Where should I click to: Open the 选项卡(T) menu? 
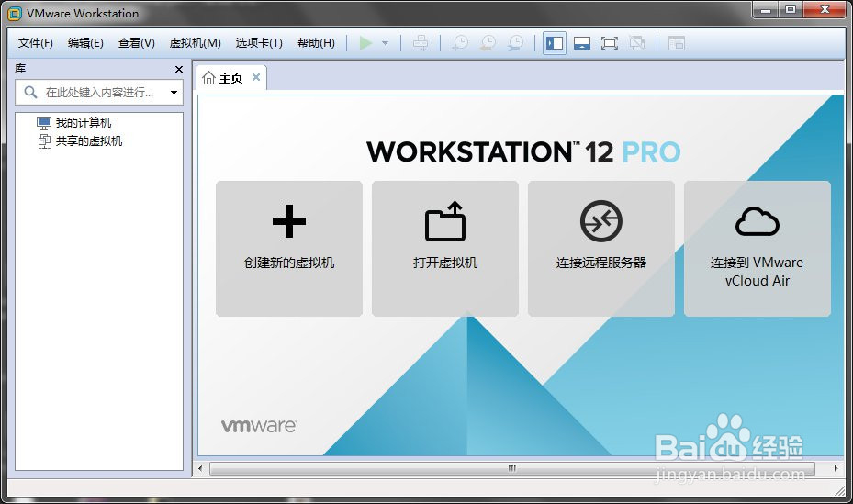point(259,43)
